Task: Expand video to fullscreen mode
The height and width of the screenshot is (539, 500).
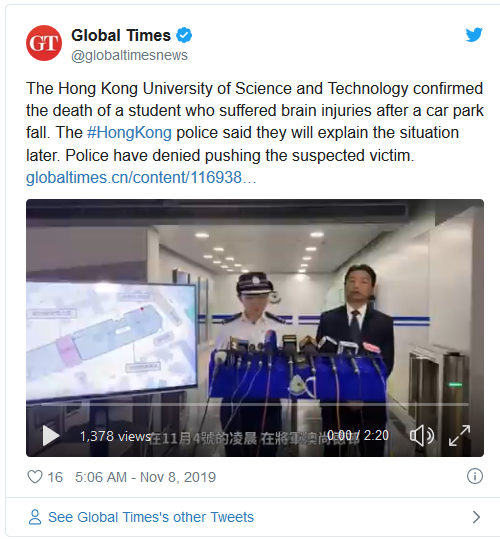Action: point(459,436)
